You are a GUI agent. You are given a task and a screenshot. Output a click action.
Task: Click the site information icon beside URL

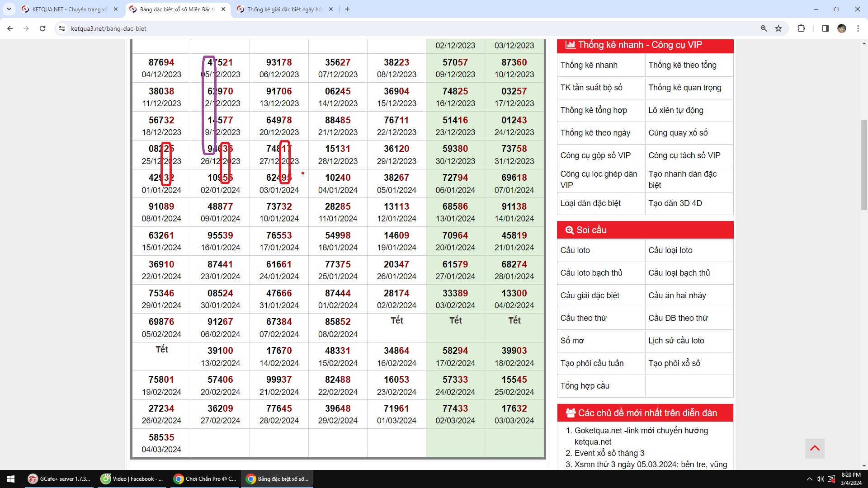62,28
